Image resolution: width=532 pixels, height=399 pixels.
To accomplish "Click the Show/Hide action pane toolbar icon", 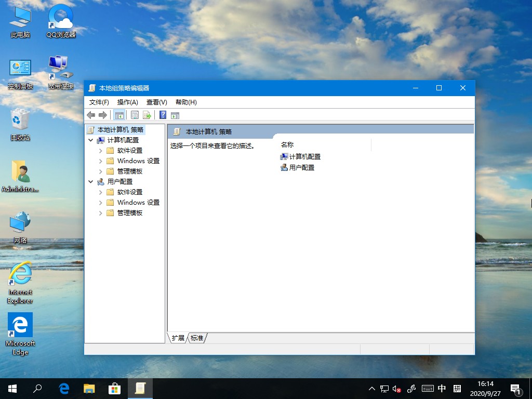I will click(x=175, y=115).
